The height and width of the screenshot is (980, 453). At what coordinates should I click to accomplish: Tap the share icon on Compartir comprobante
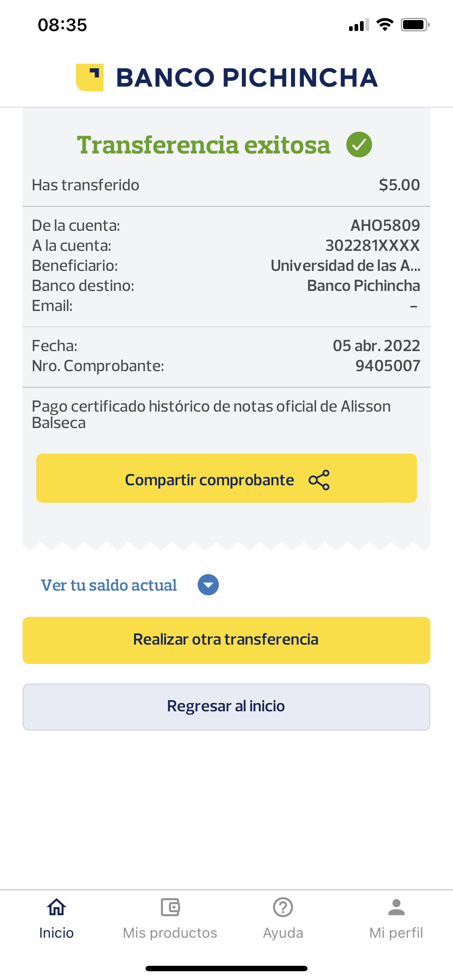click(319, 480)
